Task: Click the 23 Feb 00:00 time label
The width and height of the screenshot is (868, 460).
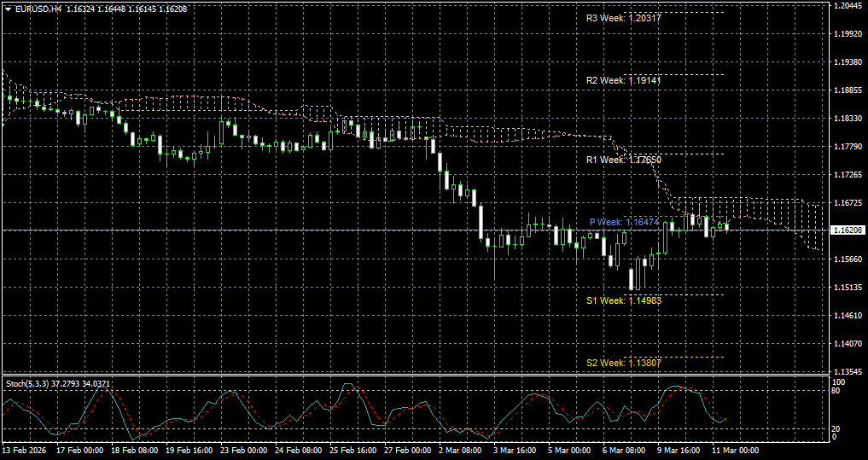Action: [244, 450]
